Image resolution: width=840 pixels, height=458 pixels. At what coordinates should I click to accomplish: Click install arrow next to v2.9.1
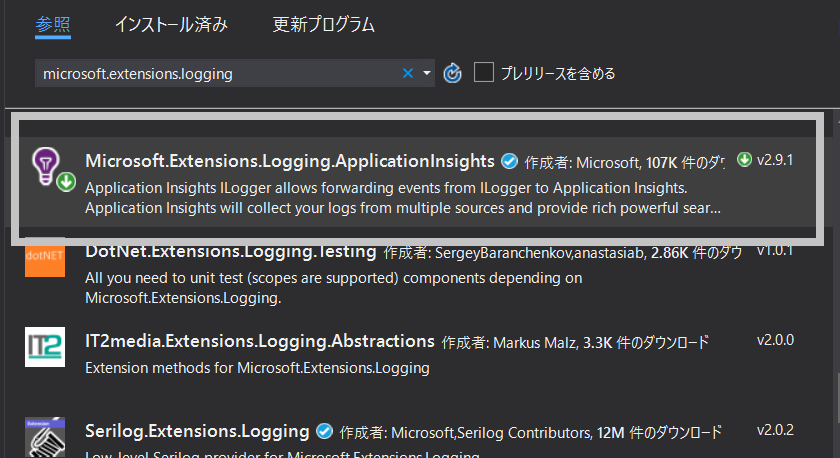point(744,159)
